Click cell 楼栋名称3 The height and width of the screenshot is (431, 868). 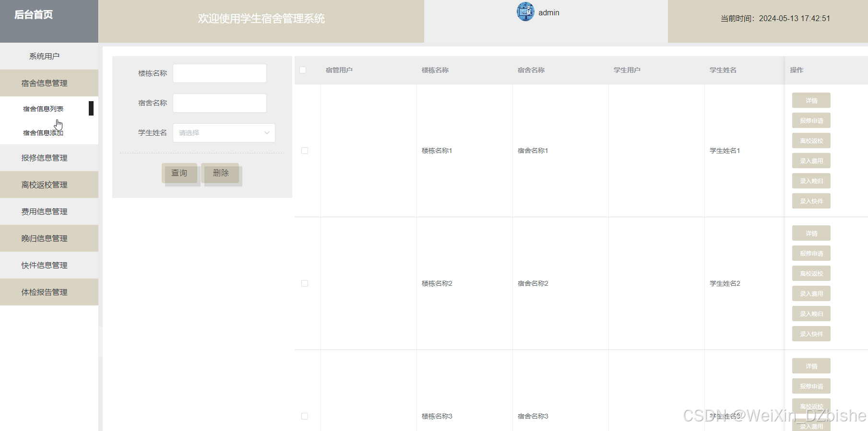pyautogui.click(x=437, y=416)
